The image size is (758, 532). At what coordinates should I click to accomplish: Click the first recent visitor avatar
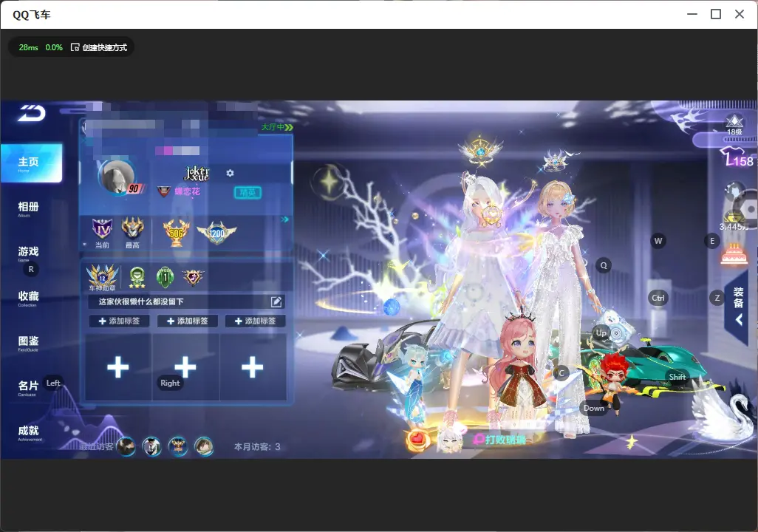click(126, 446)
